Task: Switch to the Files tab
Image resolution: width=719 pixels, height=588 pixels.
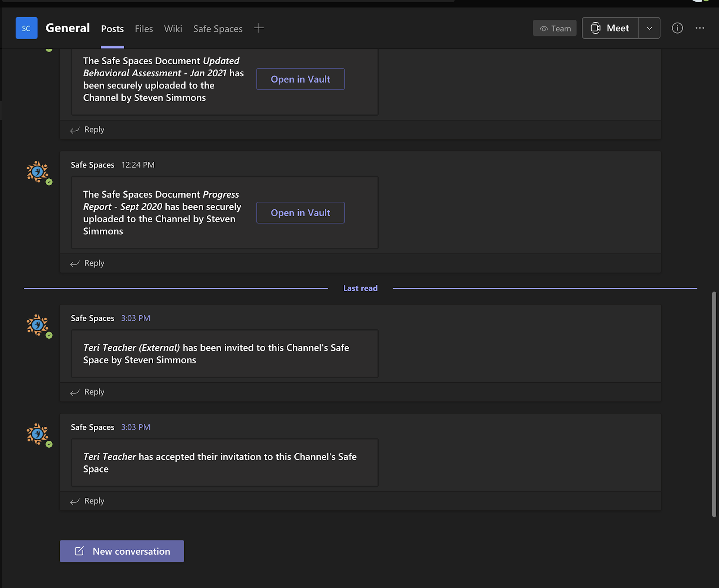Action: 144,29
